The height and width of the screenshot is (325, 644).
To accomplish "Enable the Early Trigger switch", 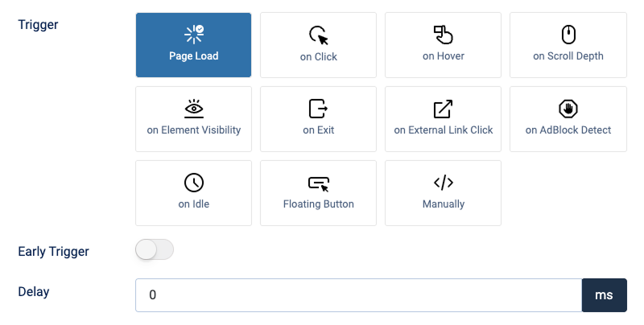I will (x=155, y=249).
